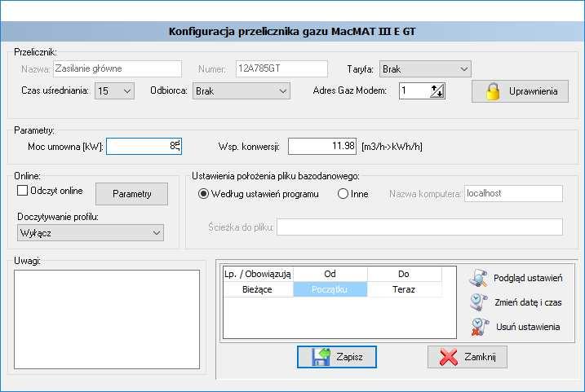Select the Inne radio option
This screenshot has width=585, height=392.
click(343, 194)
